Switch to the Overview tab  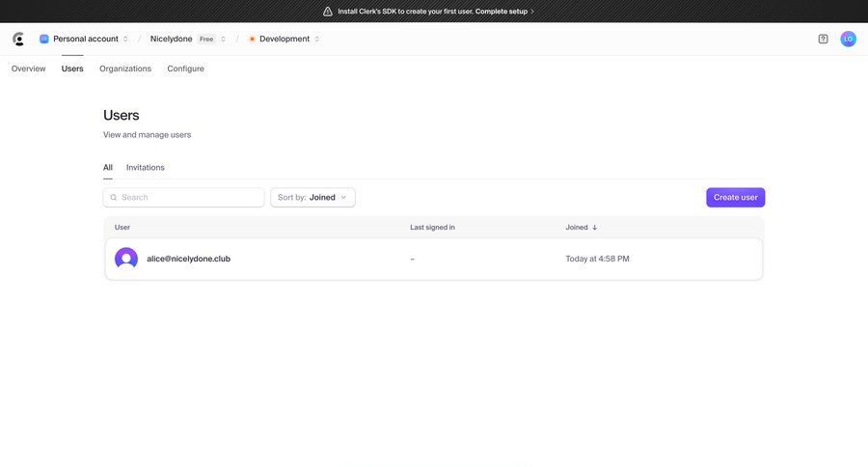point(28,69)
